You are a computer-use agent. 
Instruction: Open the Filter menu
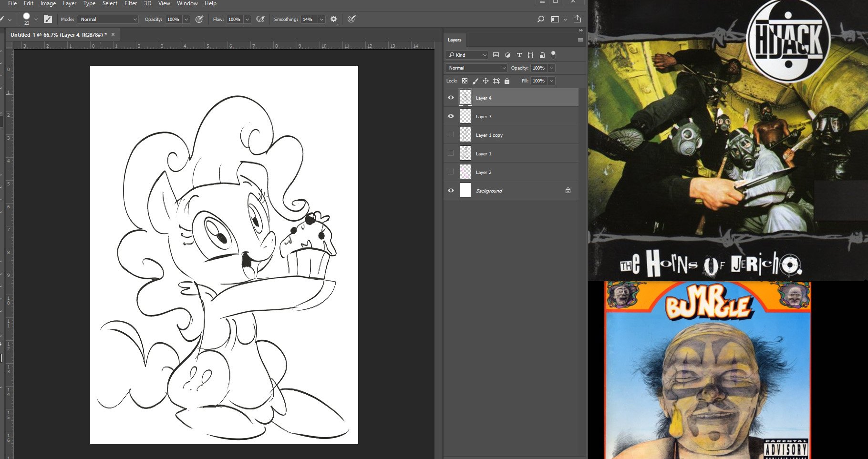(131, 3)
